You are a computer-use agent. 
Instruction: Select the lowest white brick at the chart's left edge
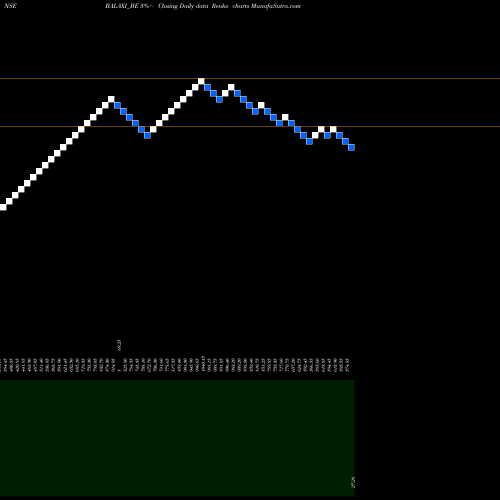[3, 207]
